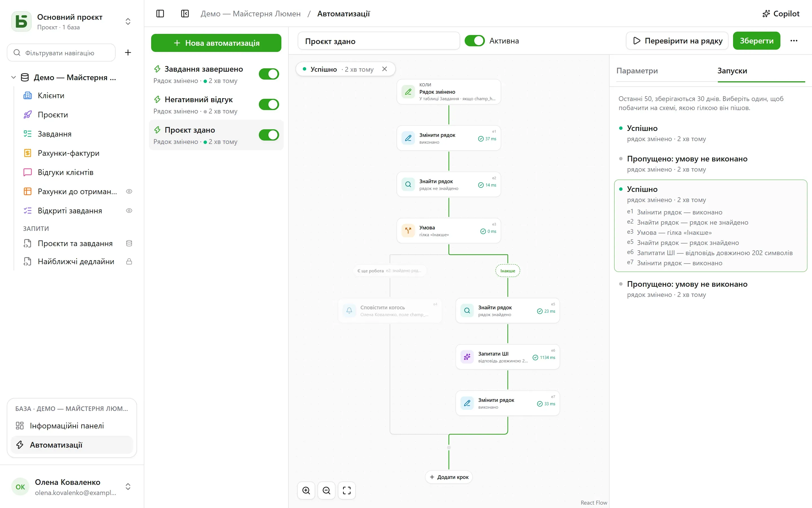Viewport: 812px width, 508px height.
Task: Open the Олена Коваленко account menu
Action: (x=71, y=487)
